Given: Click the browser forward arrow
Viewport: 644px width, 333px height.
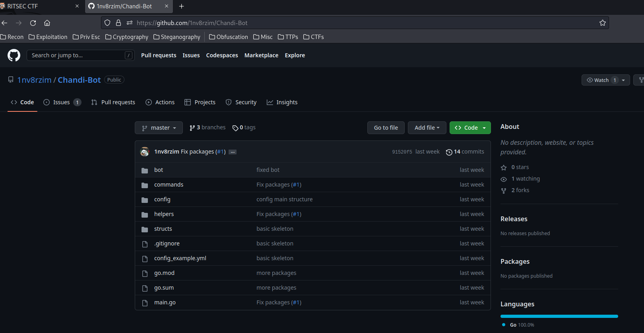Looking at the screenshot, I should (x=19, y=23).
